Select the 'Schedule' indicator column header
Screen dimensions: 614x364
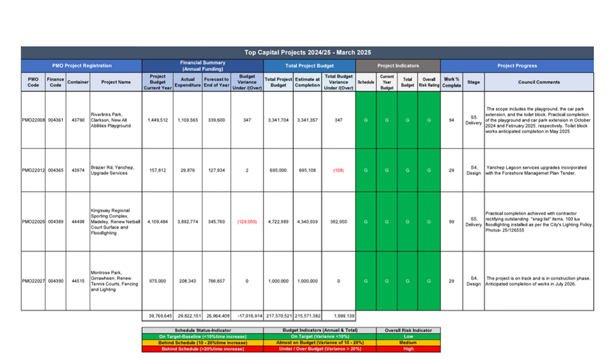click(x=366, y=82)
